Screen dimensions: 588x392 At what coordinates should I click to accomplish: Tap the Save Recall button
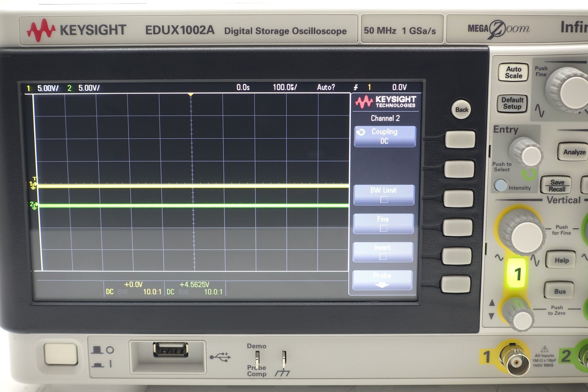pos(556,186)
